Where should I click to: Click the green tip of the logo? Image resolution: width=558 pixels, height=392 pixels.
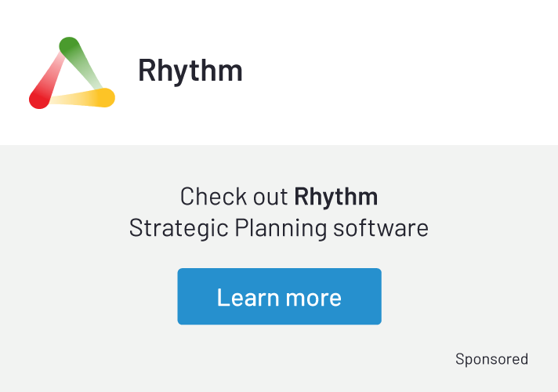[x=69, y=46]
